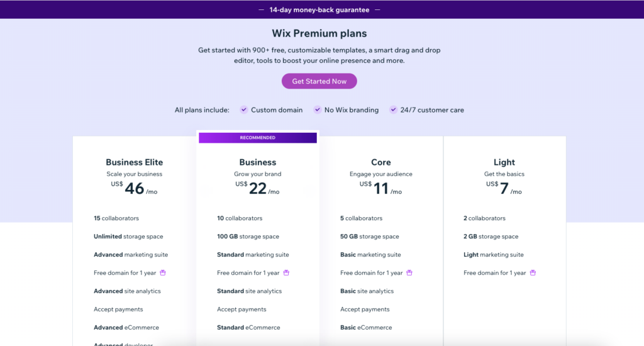Click Standard marketing suite feature
Viewport: 644px width, 346px height.
[x=253, y=255]
